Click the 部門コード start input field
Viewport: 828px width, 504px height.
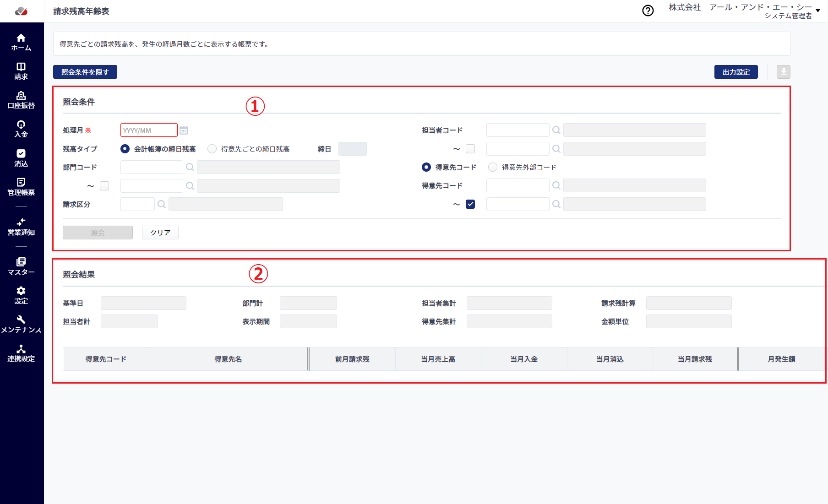152,167
